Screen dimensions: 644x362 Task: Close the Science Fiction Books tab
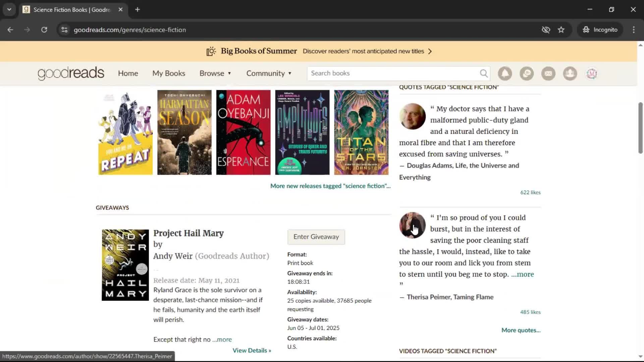[120, 10]
